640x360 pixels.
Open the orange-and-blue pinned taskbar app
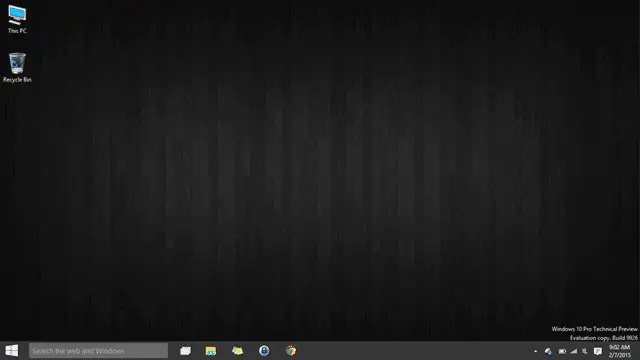(291, 351)
